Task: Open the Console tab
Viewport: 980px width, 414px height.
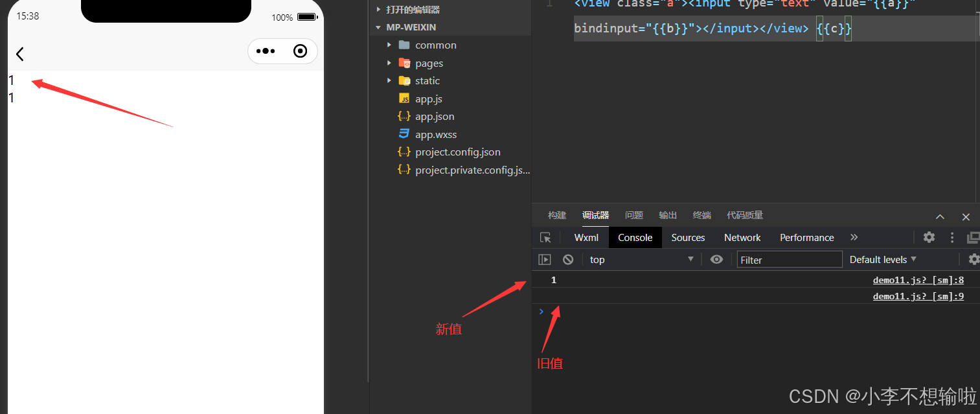Action: 635,237
